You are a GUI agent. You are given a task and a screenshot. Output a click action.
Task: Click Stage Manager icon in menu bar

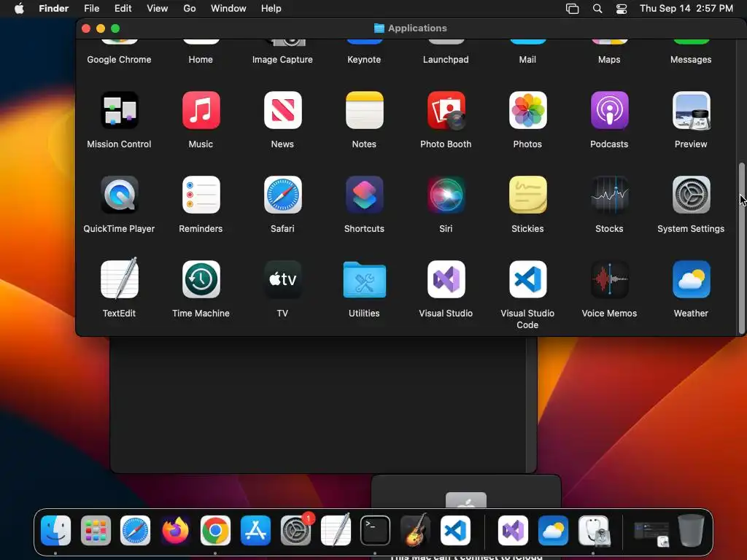click(x=572, y=9)
